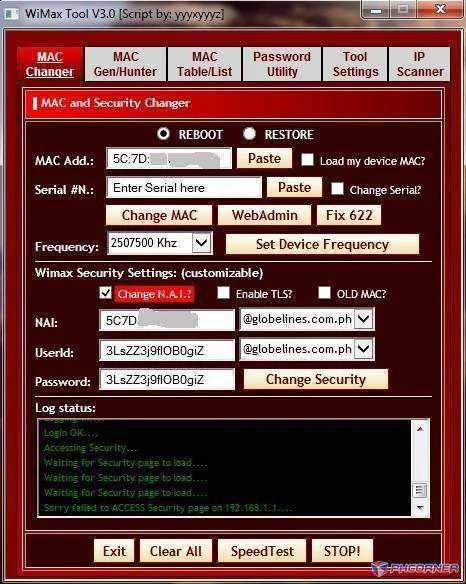The height and width of the screenshot is (584, 466).
Task: Open WebAdmin
Action: pos(264,215)
